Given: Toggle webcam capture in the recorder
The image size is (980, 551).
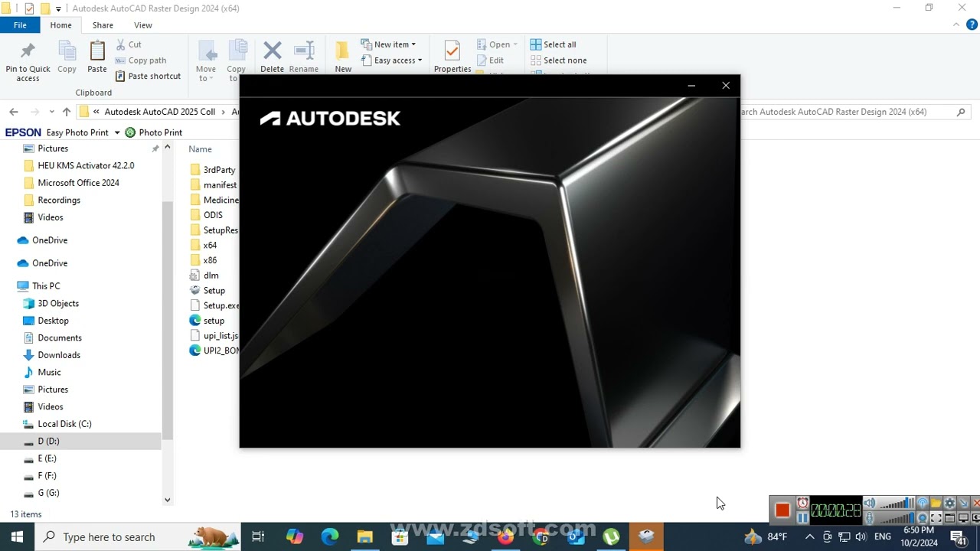Looking at the screenshot, I should point(923,518).
